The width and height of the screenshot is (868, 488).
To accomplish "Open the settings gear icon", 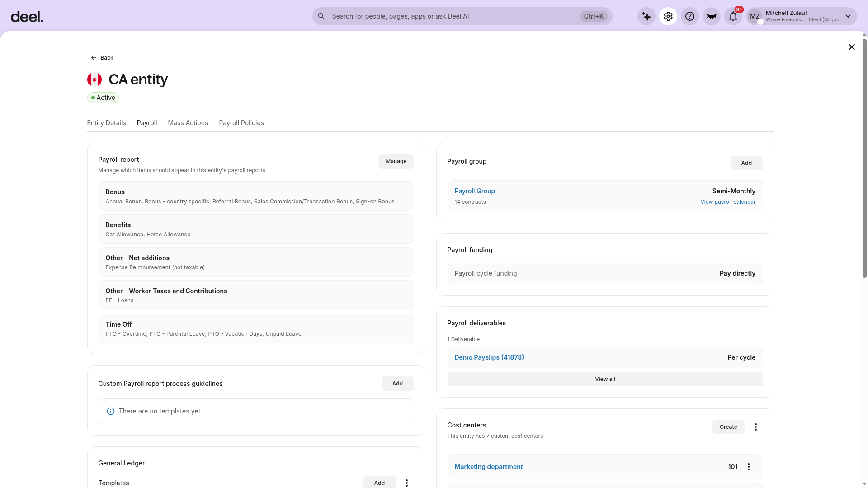I will [668, 16].
